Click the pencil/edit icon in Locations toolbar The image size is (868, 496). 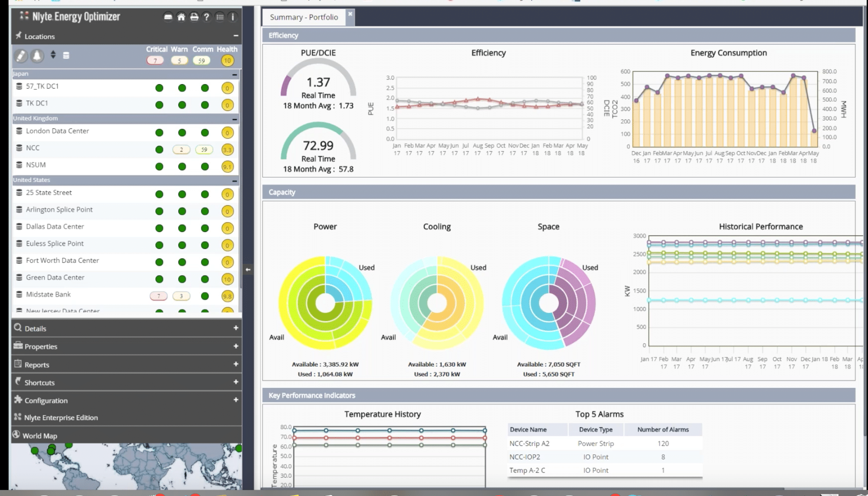click(x=21, y=56)
